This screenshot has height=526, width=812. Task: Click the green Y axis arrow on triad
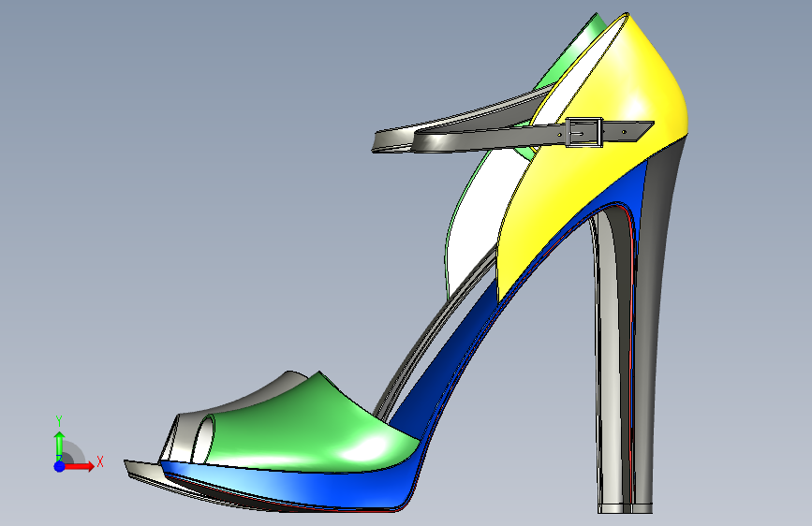[x=59, y=446]
